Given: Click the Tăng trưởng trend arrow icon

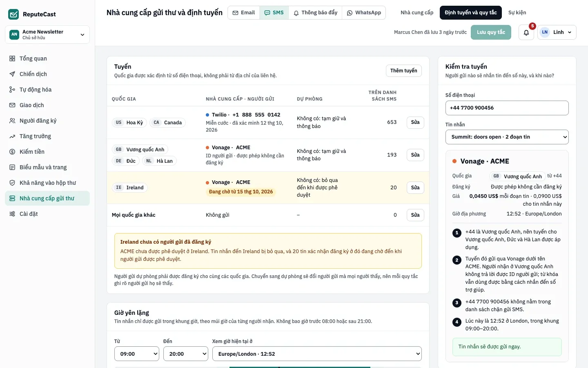Looking at the screenshot, I should click(12, 136).
